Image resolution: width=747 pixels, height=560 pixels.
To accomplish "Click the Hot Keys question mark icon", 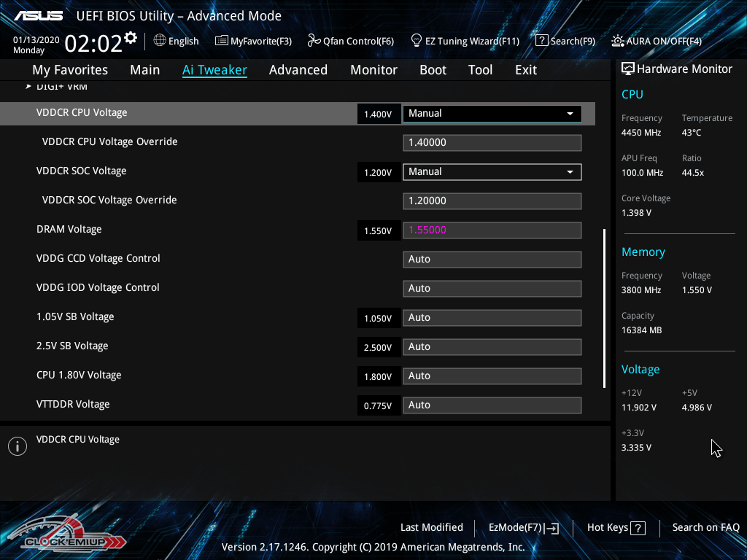I will pyautogui.click(x=638, y=528).
